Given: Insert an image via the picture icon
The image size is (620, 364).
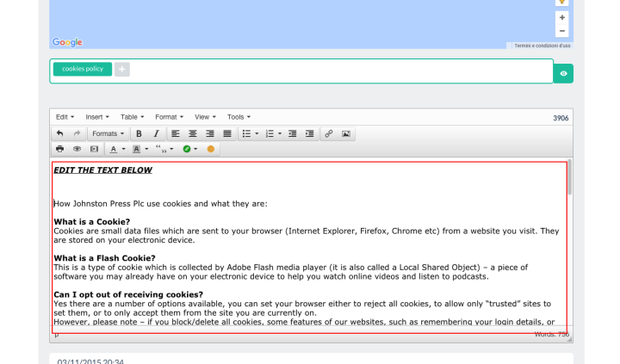Looking at the screenshot, I should (346, 134).
